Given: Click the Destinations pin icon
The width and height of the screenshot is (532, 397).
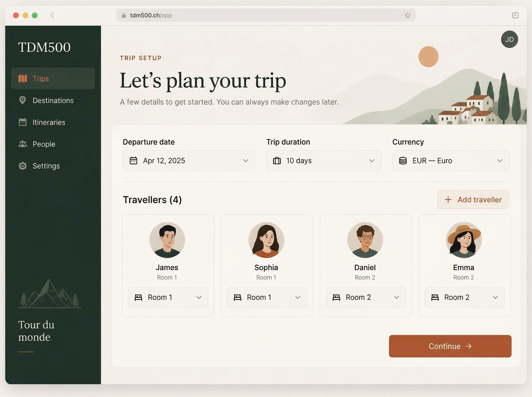Looking at the screenshot, I should 23,100.
